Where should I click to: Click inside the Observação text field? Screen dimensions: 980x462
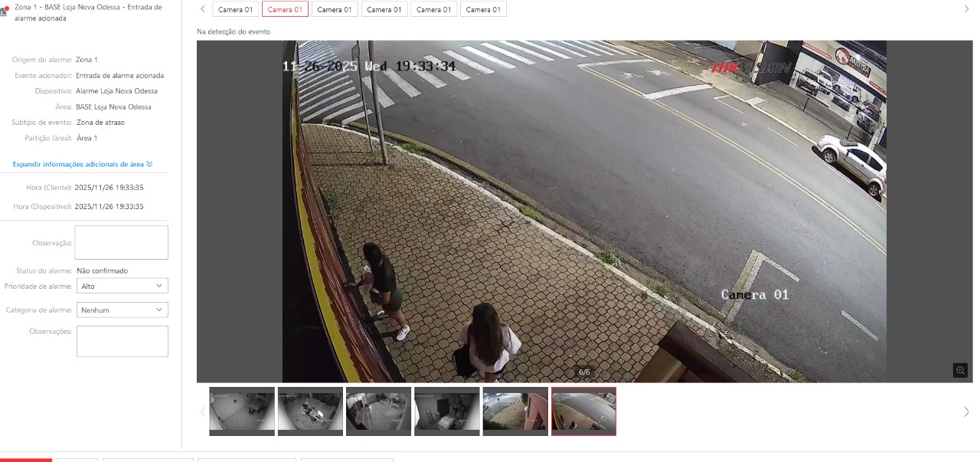click(121, 242)
